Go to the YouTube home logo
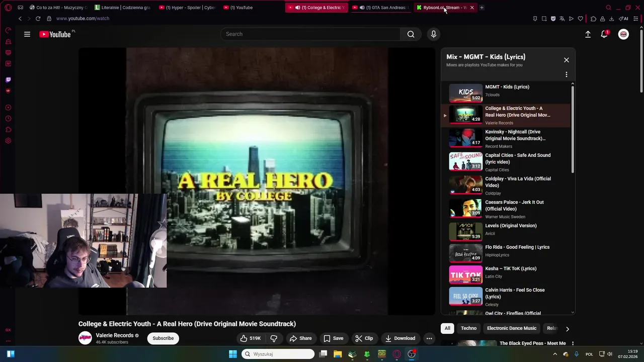Screen dimensions: 644x362 [55, 34]
